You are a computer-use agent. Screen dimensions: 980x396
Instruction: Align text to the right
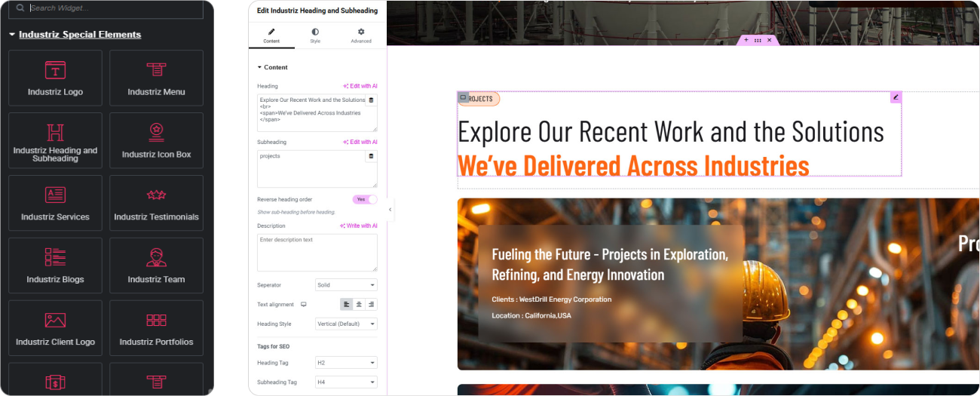371,305
